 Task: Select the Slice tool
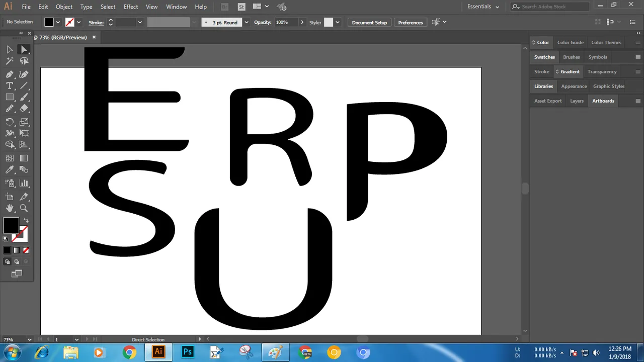pyautogui.click(x=24, y=197)
